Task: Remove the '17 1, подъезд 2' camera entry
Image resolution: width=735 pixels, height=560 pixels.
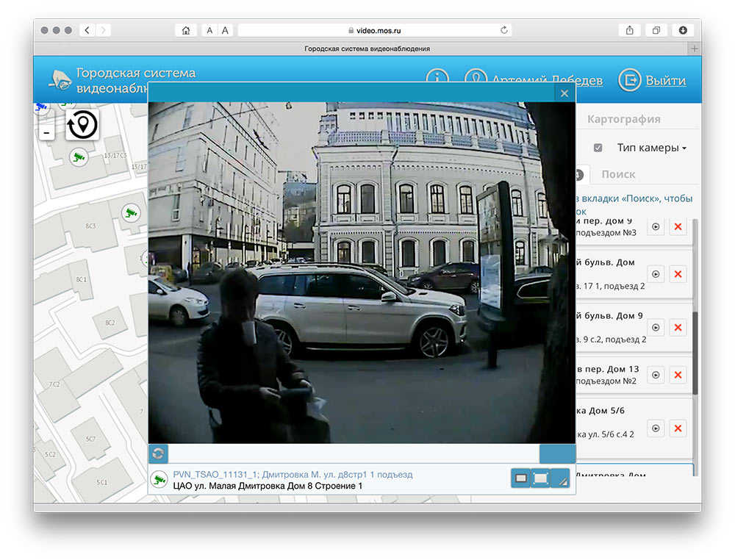Action: pos(678,274)
